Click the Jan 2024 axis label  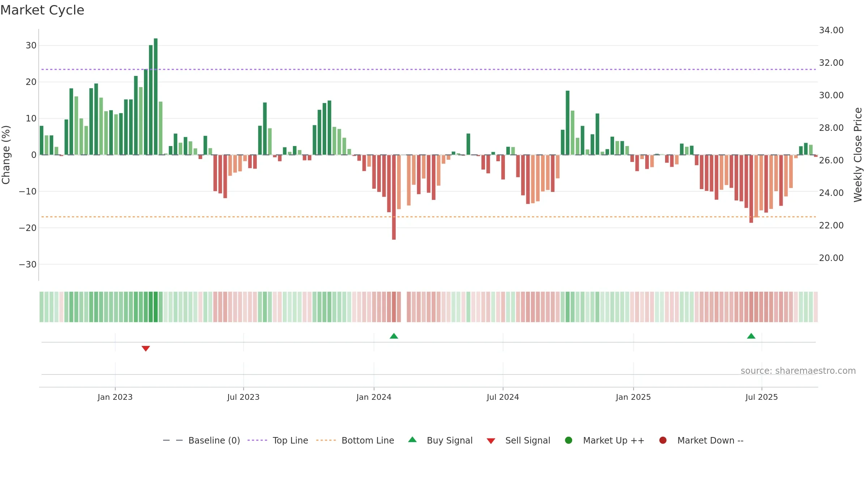click(x=374, y=397)
